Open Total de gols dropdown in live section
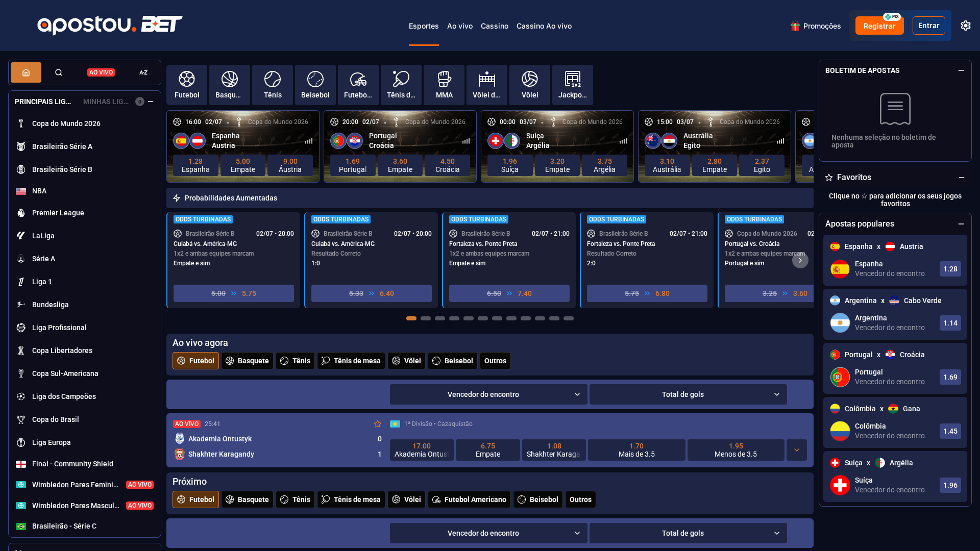The image size is (980, 551). [688, 394]
